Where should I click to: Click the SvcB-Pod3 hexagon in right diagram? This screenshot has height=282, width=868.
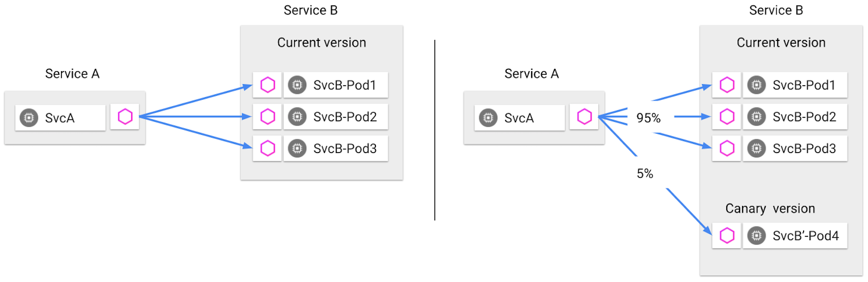coord(727,148)
